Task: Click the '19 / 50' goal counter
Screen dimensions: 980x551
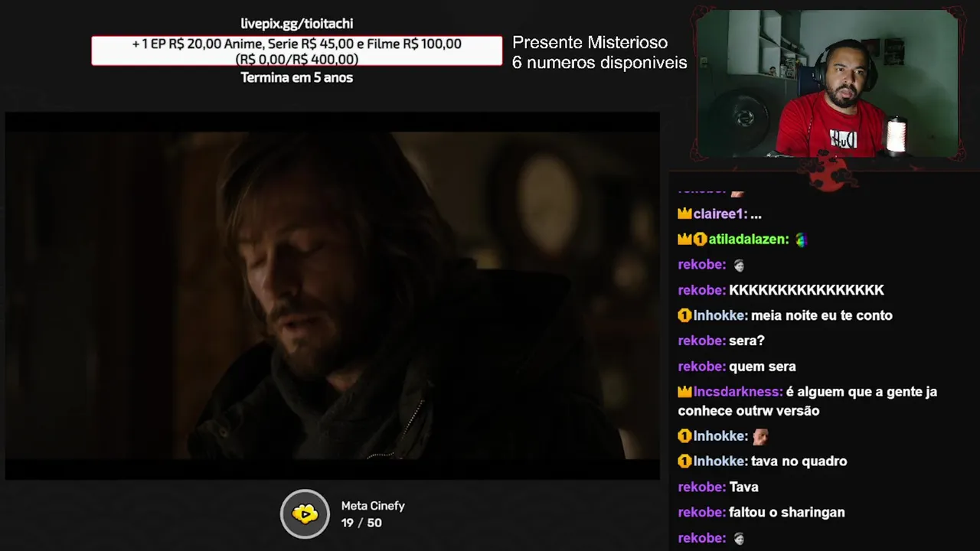Action: coord(361,523)
